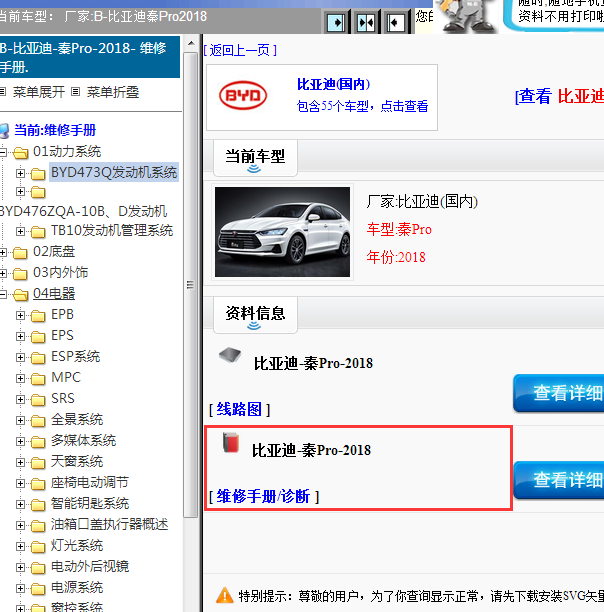Expand the 03内外饰 tree node
Viewport: 604px width, 612px height.
3,274
